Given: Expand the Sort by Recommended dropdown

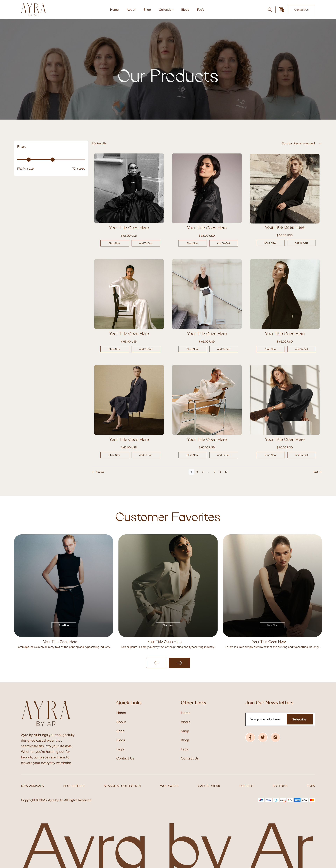Looking at the screenshot, I should [x=302, y=144].
